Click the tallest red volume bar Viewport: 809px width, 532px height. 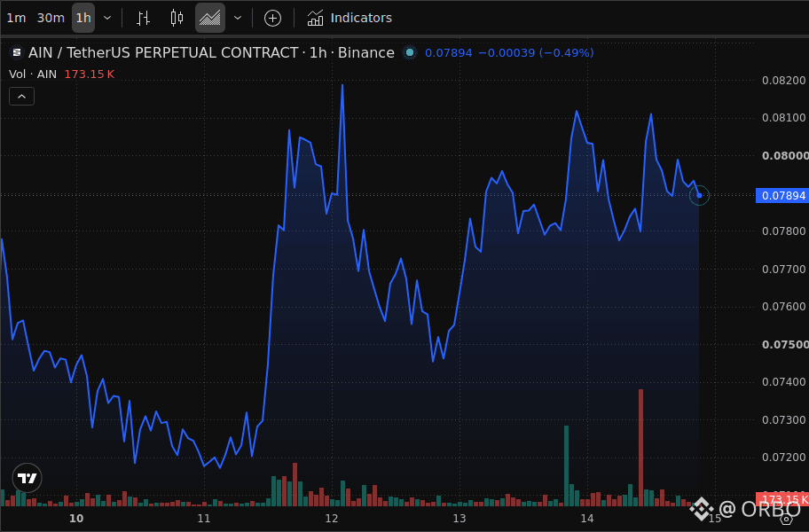pos(640,448)
